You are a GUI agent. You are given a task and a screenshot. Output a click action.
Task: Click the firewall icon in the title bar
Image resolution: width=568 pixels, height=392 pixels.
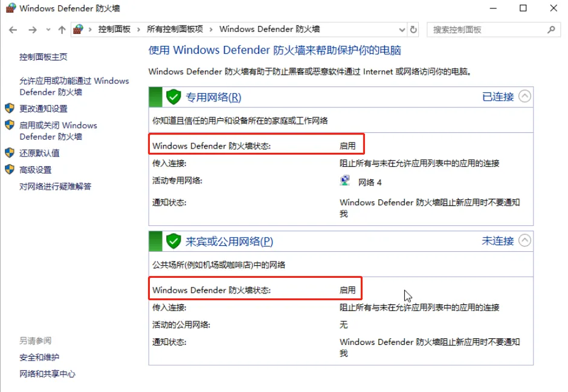click(x=9, y=8)
